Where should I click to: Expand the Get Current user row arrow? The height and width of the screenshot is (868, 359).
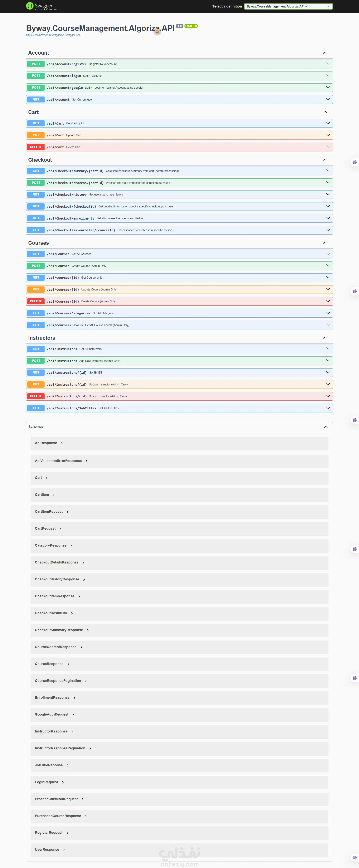point(328,99)
